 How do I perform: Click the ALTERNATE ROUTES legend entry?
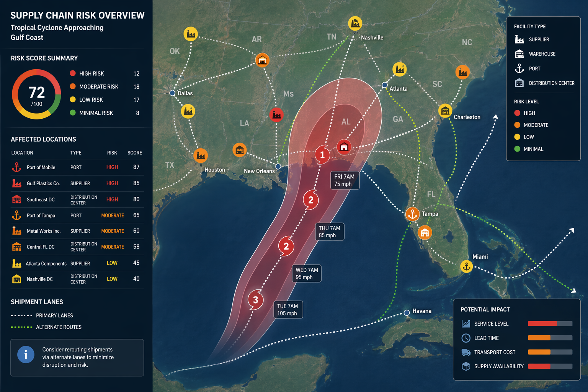pos(46,327)
